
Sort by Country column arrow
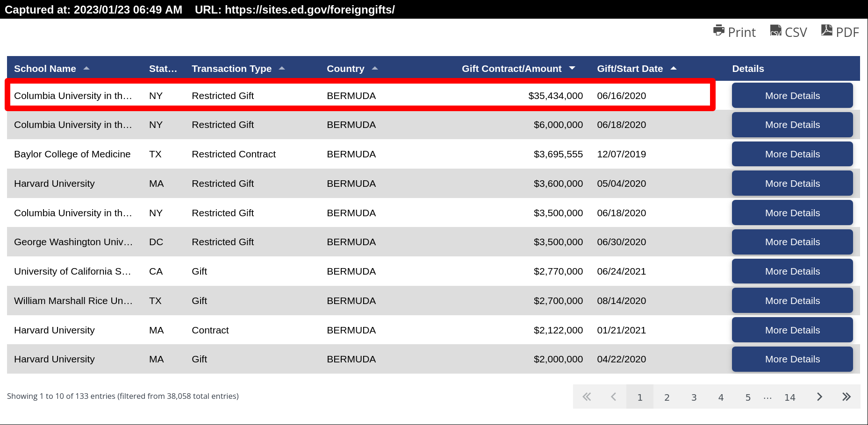coord(375,69)
